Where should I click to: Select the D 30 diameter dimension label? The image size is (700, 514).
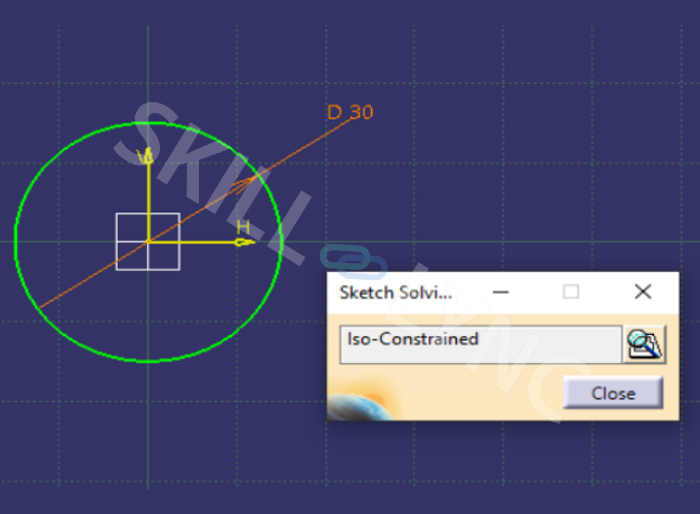coord(350,112)
